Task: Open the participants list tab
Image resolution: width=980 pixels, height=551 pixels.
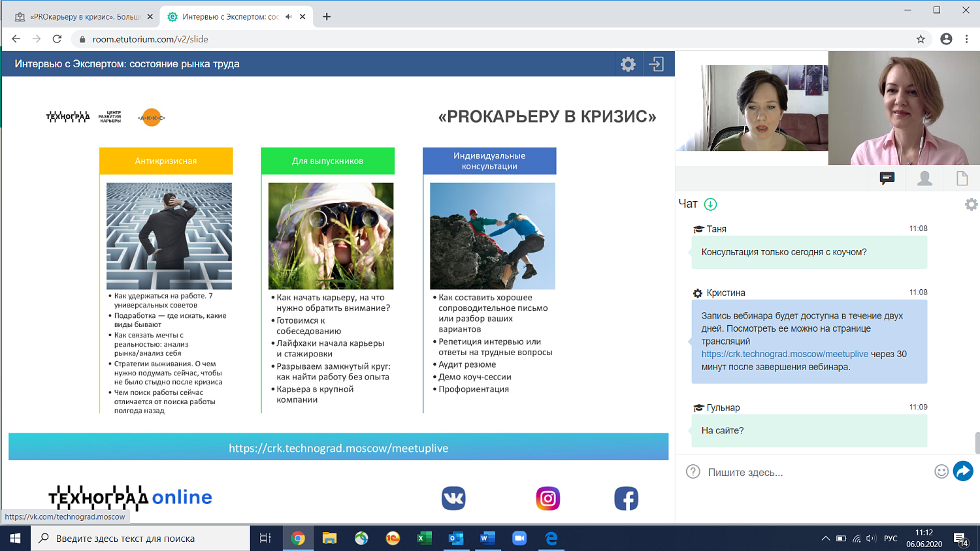Action: [924, 178]
